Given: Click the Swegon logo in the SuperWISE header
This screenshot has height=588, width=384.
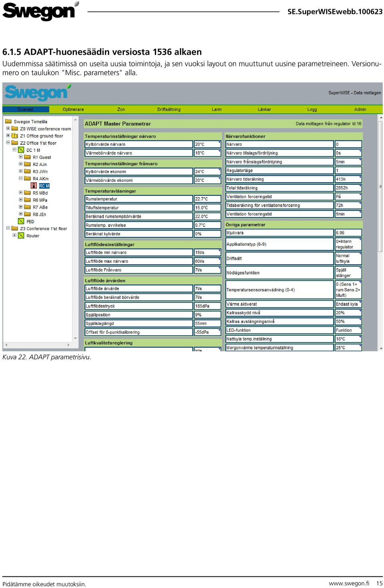Looking at the screenshot, I should [x=38, y=93].
